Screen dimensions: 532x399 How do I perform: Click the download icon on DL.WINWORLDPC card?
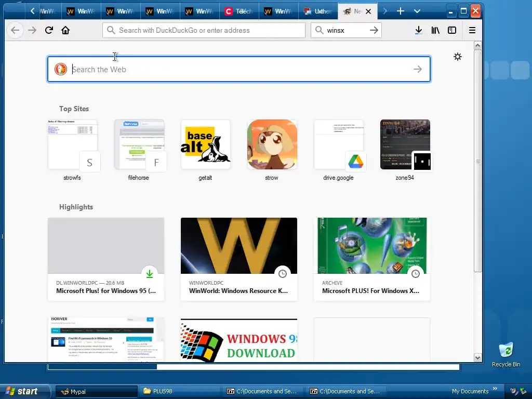click(150, 273)
